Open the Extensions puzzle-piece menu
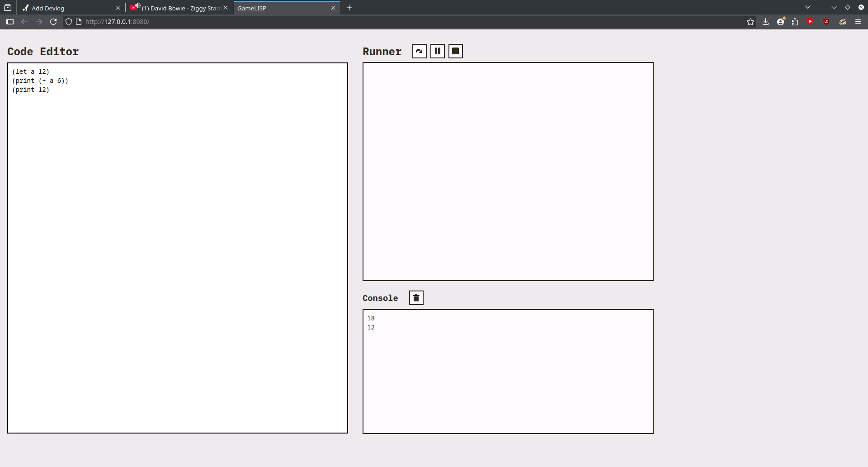Screen dimensions: 868x467 pyautogui.click(x=795, y=22)
